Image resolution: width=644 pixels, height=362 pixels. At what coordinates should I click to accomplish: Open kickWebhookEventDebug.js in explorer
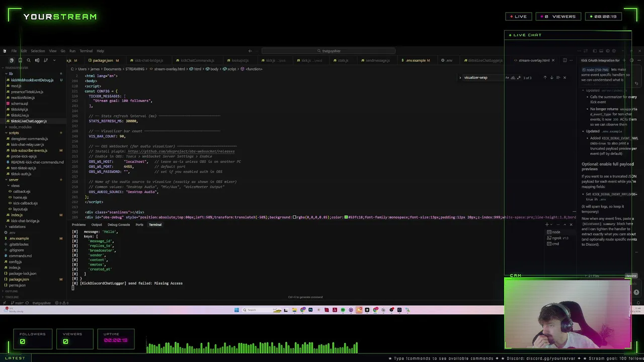click(x=32, y=80)
